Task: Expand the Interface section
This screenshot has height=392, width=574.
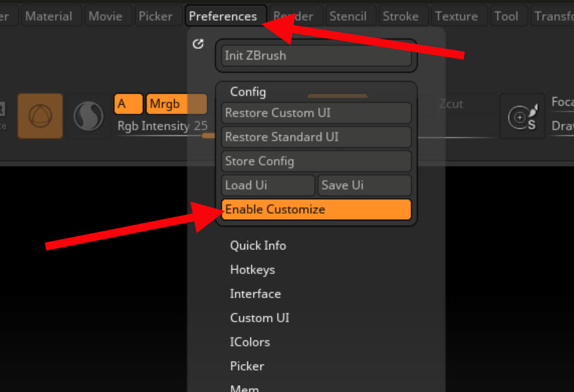Action: (x=255, y=293)
